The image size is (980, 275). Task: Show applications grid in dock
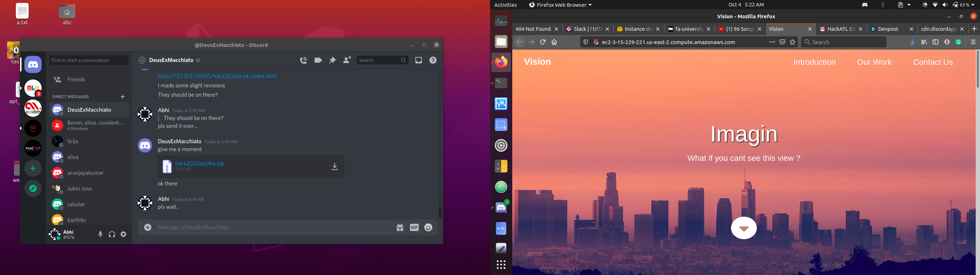501,265
